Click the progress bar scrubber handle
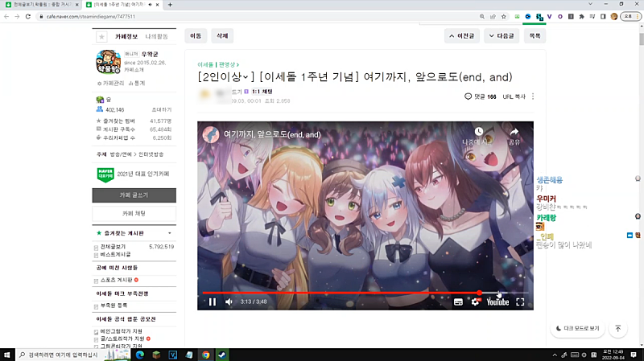This screenshot has height=361, width=644. click(x=479, y=293)
